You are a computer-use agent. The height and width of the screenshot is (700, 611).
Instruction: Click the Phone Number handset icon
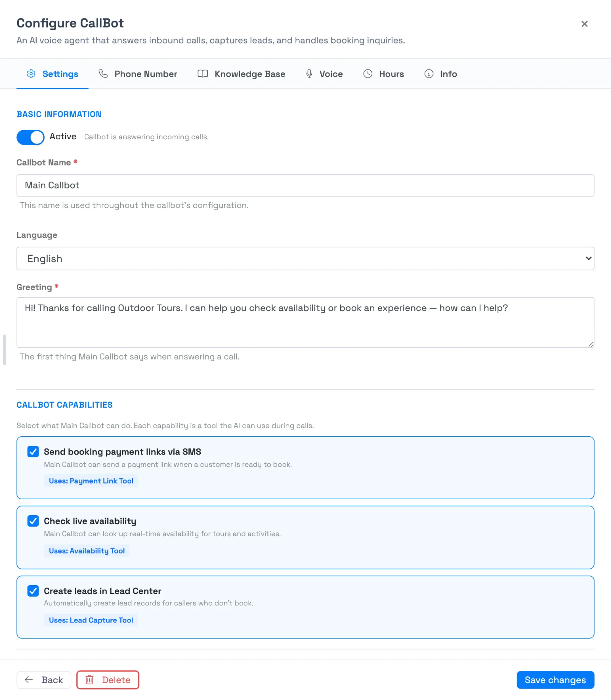[103, 74]
